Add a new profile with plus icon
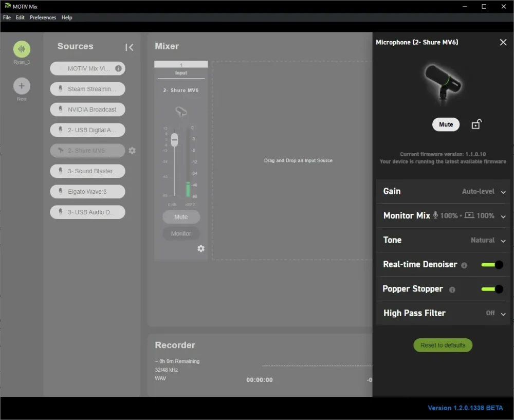 [x=22, y=86]
